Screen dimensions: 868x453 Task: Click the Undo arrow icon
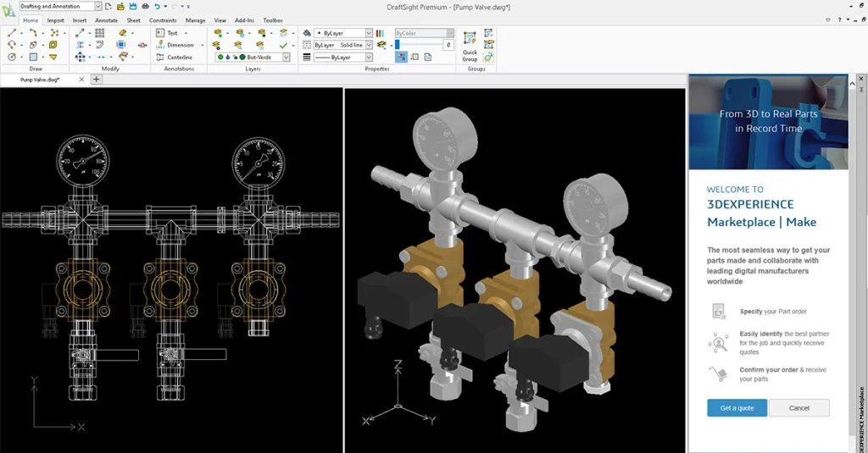(158, 6)
